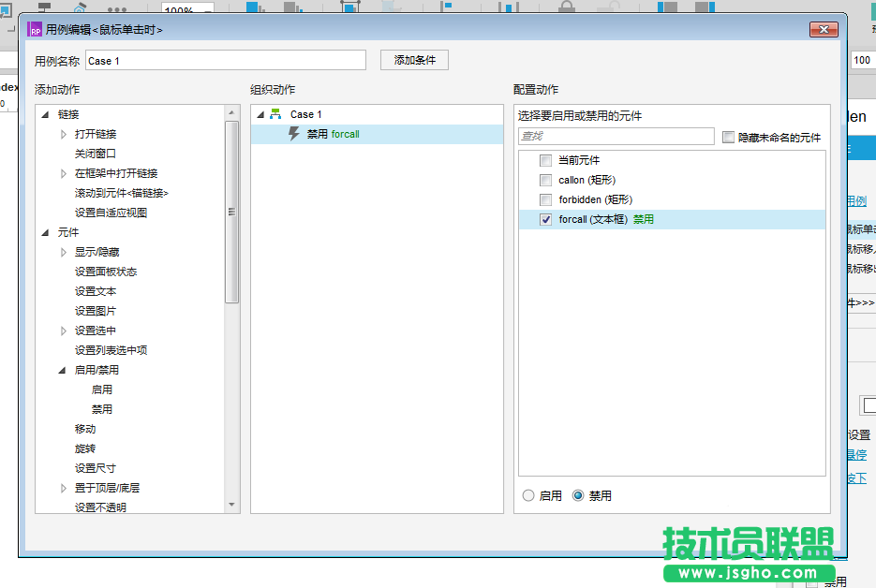Select the Case 1 row in 组织动作

pyautogui.click(x=378, y=114)
